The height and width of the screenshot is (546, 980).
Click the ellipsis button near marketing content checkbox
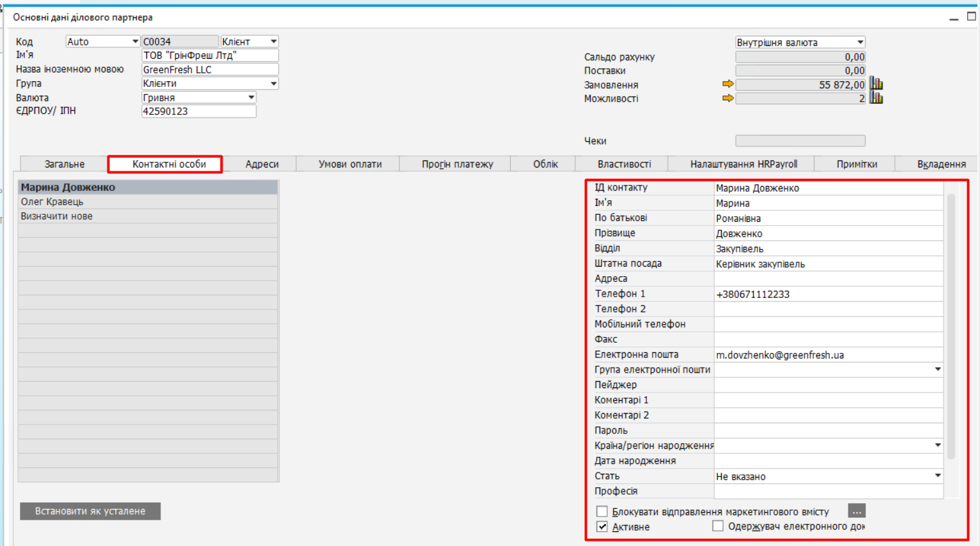[857, 511]
